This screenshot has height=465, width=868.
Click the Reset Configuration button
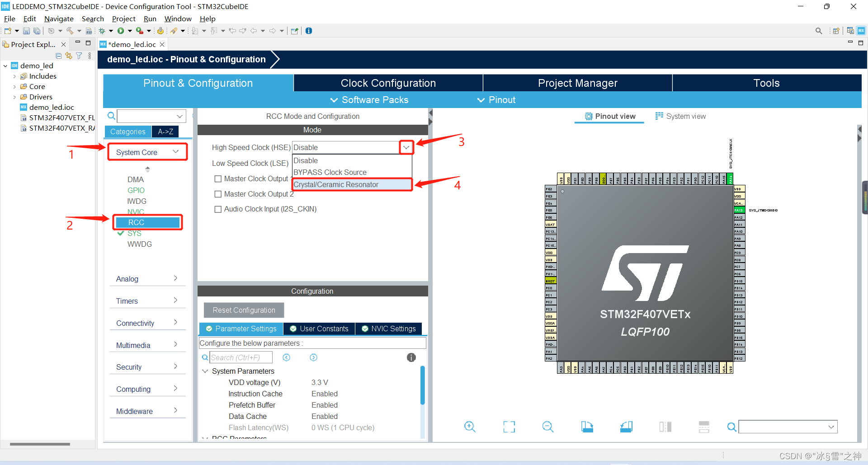pyautogui.click(x=244, y=310)
